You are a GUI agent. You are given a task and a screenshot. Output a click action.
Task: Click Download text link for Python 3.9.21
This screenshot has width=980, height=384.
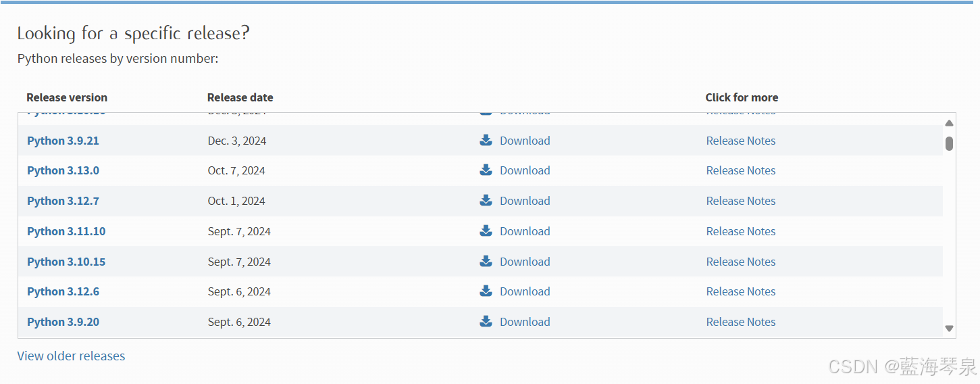pyautogui.click(x=525, y=141)
